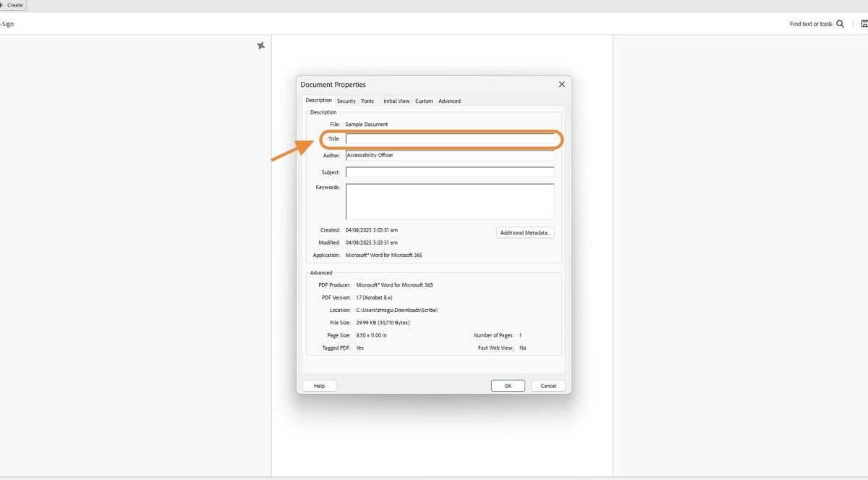Close the Document Properties dialog
Viewport: 868px width, 480px height.
(x=561, y=84)
